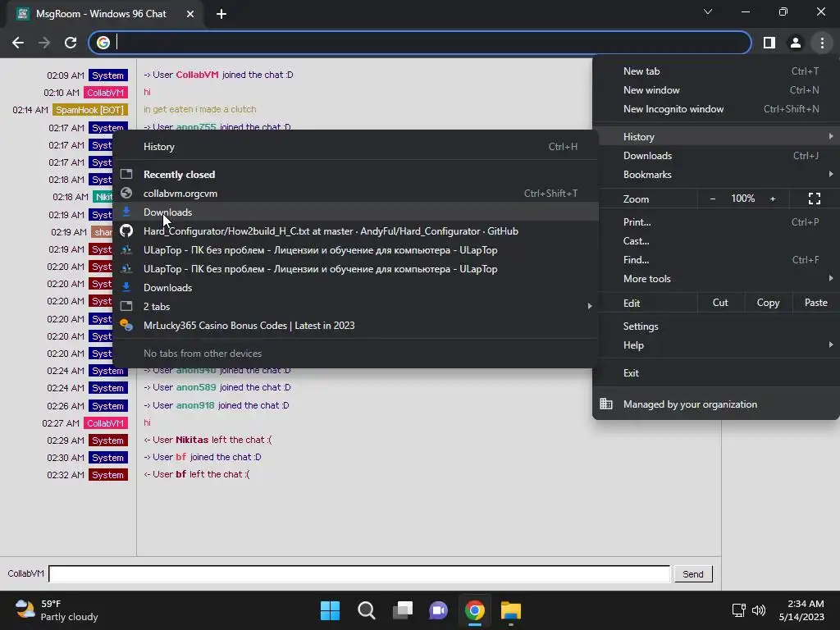Open New Incognito window
The image size is (840, 630).
coord(716,109)
